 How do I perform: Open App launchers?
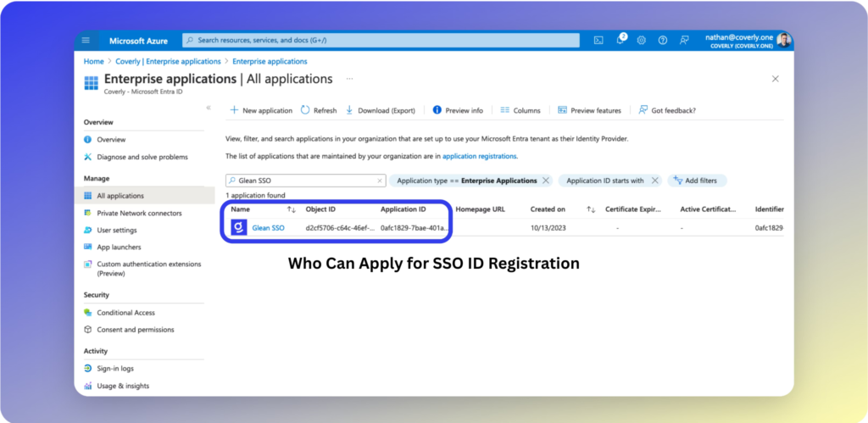click(119, 247)
